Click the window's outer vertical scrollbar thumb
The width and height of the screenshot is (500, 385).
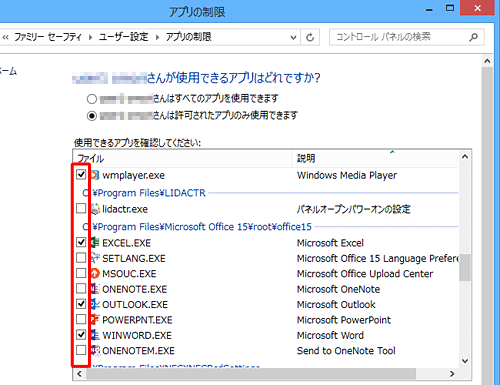click(x=487, y=226)
